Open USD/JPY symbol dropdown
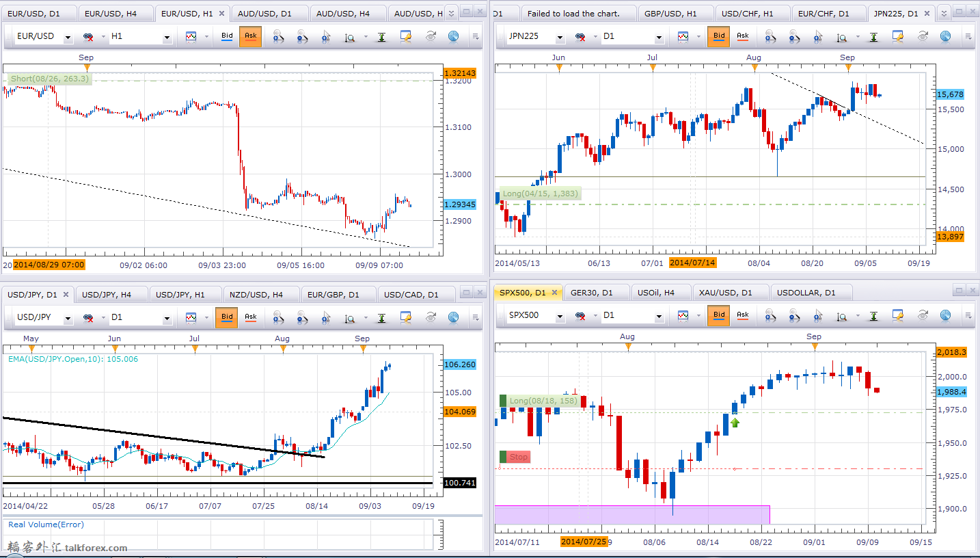The image size is (980, 558). [68, 318]
